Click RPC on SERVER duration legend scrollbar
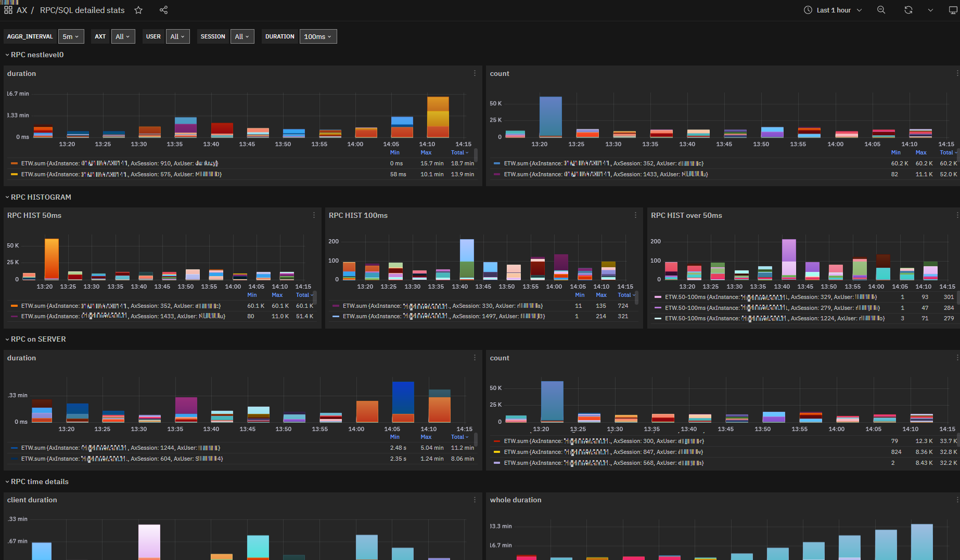The image size is (960, 560). [x=476, y=439]
